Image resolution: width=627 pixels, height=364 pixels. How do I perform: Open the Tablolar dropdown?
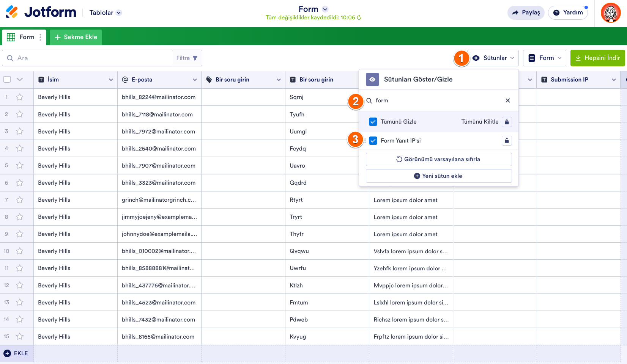(x=105, y=13)
